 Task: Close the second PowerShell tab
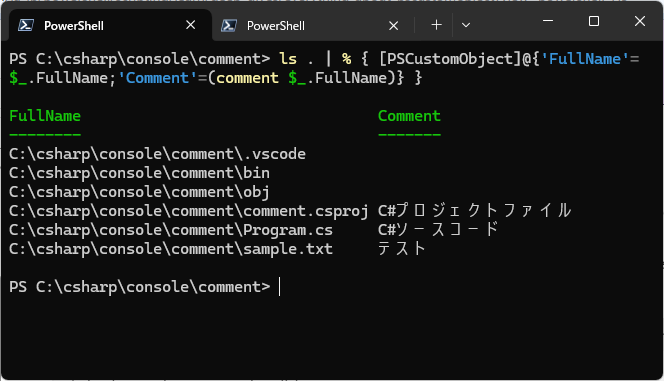pos(393,26)
